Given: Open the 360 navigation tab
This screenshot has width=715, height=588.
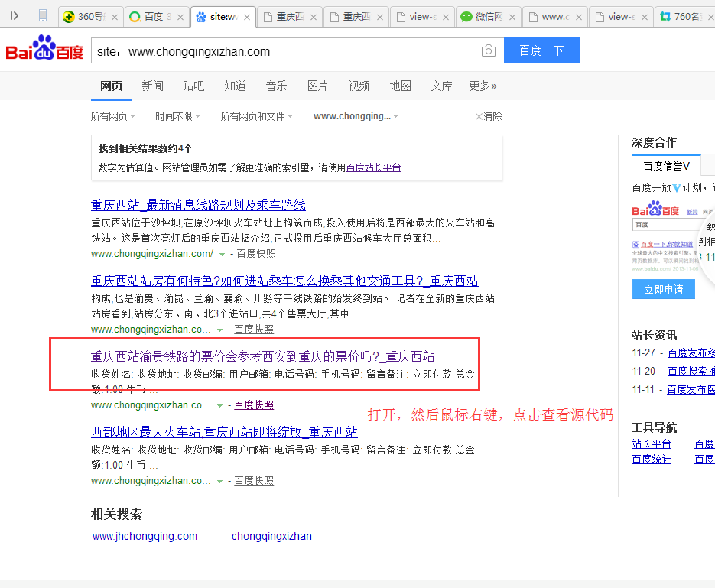Looking at the screenshot, I should [x=91, y=17].
